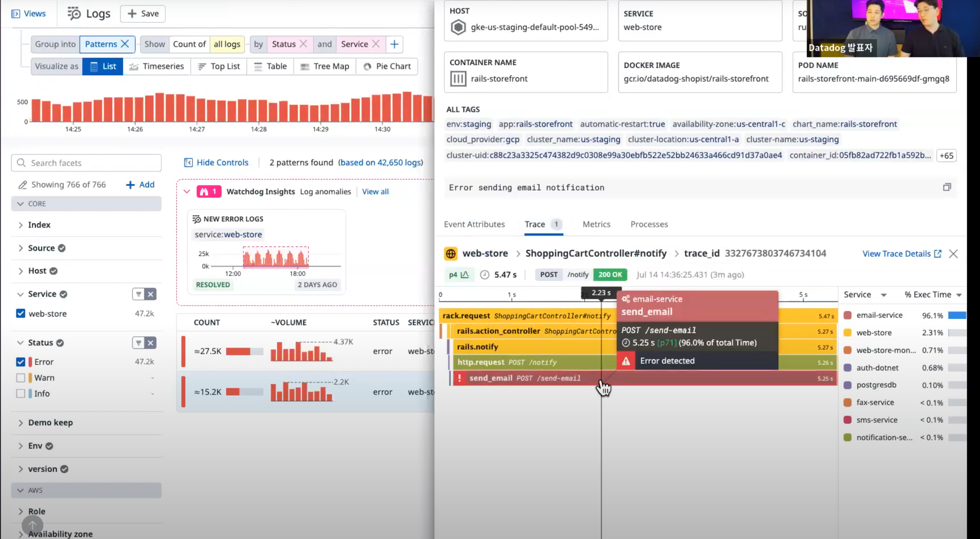Open the Views sidebar icon
The height and width of the screenshot is (539, 980).
[x=16, y=14]
